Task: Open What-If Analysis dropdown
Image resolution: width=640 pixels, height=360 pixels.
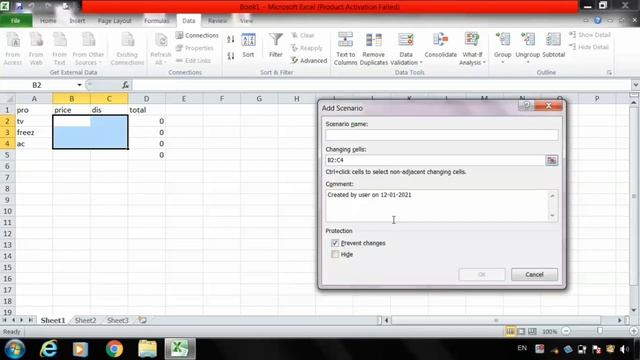Action: click(x=472, y=58)
